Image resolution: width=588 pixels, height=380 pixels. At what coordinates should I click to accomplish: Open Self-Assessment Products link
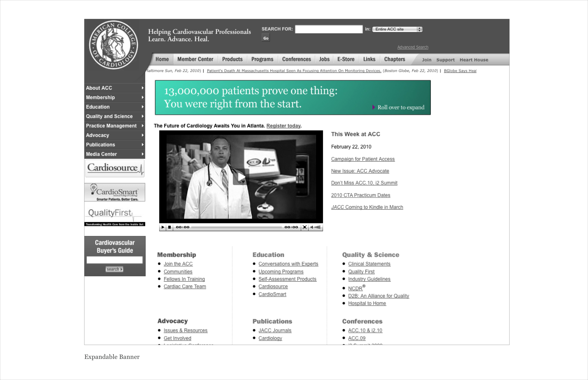click(x=287, y=279)
